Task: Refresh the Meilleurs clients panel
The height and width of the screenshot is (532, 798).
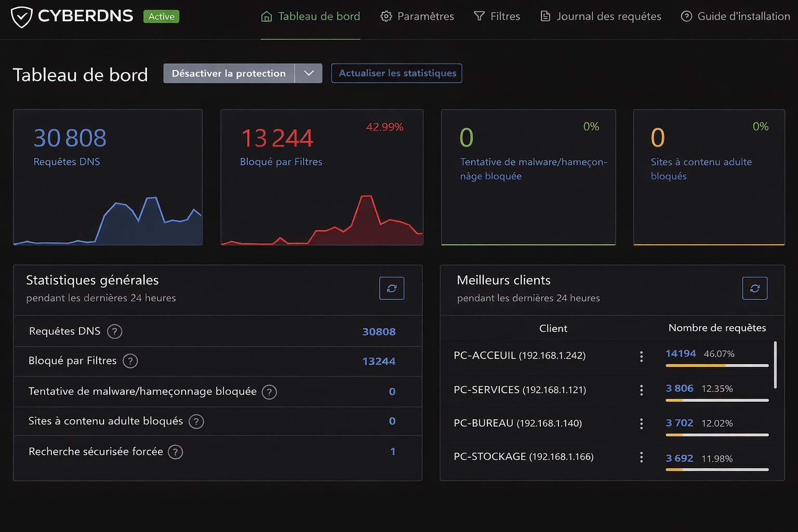Action: 754,288
